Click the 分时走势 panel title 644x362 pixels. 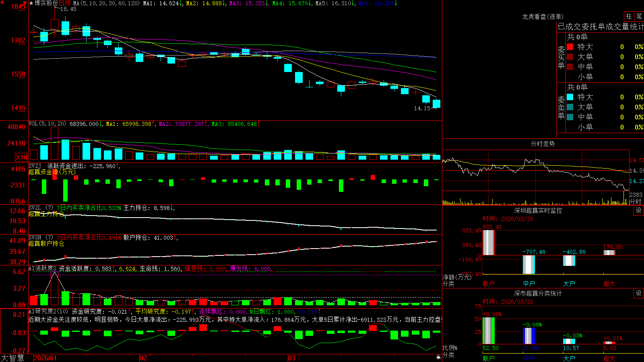click(543, 144)
